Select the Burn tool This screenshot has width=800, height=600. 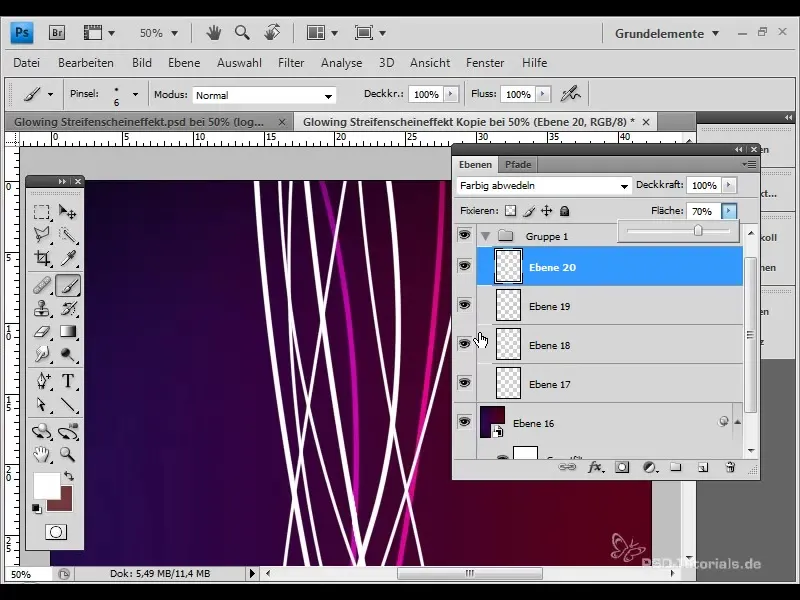[67, 354]
